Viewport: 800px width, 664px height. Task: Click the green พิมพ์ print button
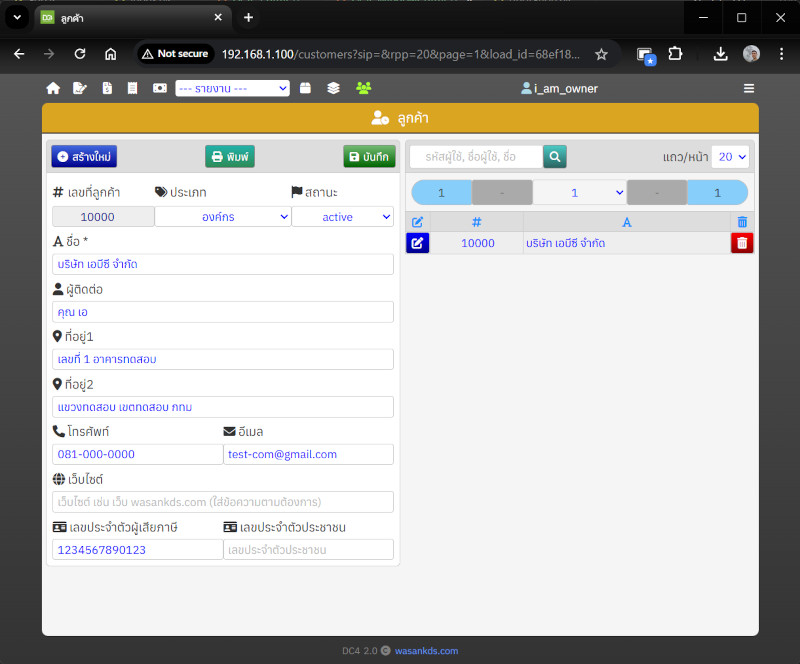pos(230,157)
